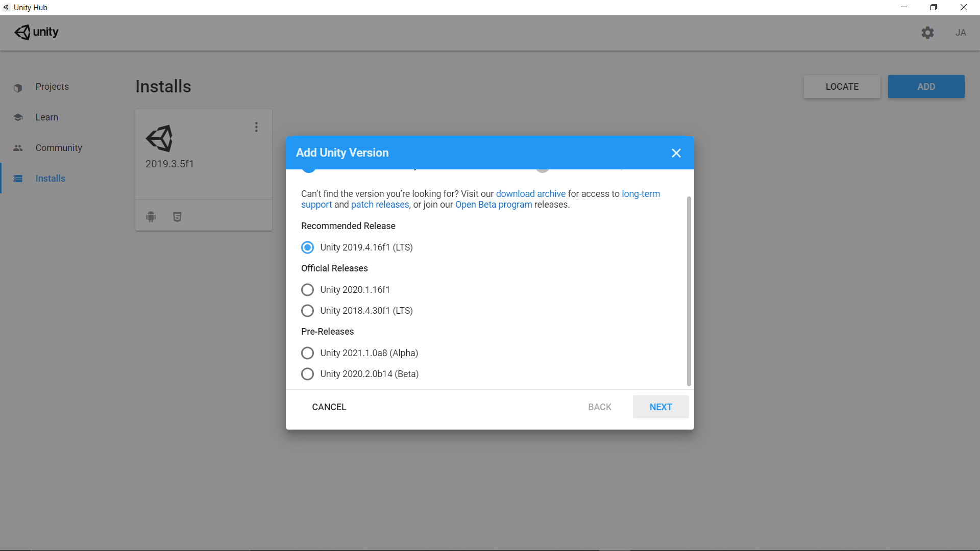
Task: Click the Official Releases heading
Action: (334, 268)
